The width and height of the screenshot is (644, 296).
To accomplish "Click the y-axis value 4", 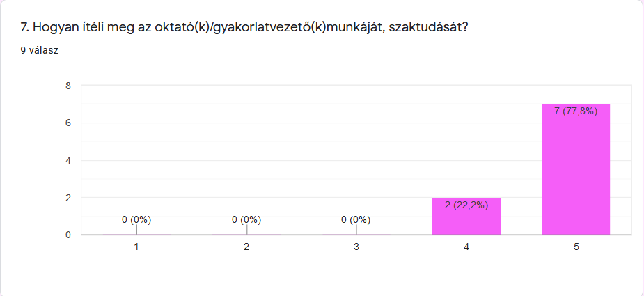I will [68, 160].
